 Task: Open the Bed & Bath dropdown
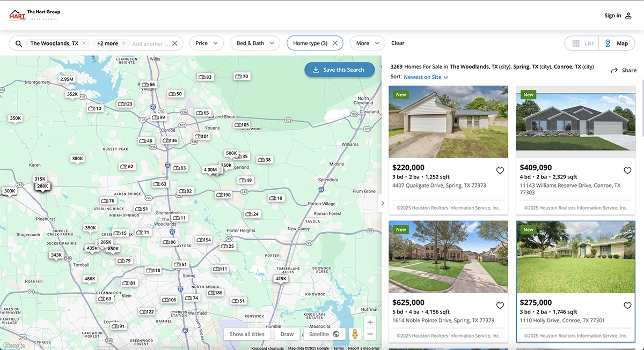[255, 43]
